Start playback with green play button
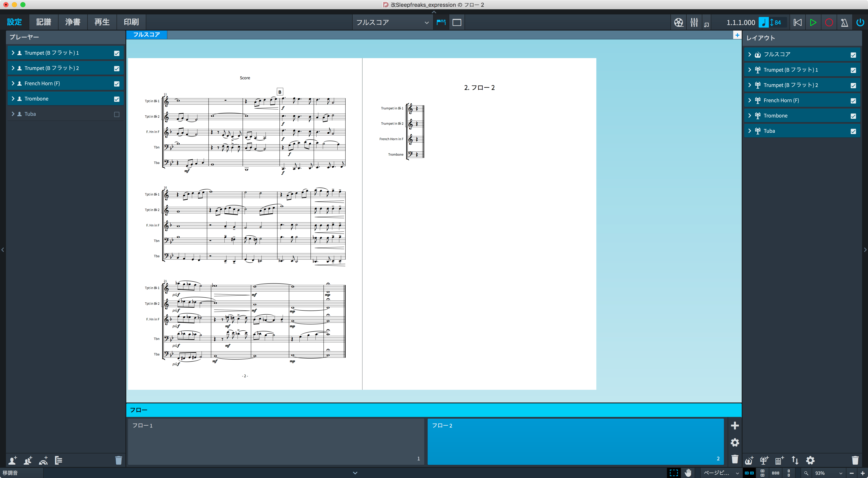 click(813, 23)
